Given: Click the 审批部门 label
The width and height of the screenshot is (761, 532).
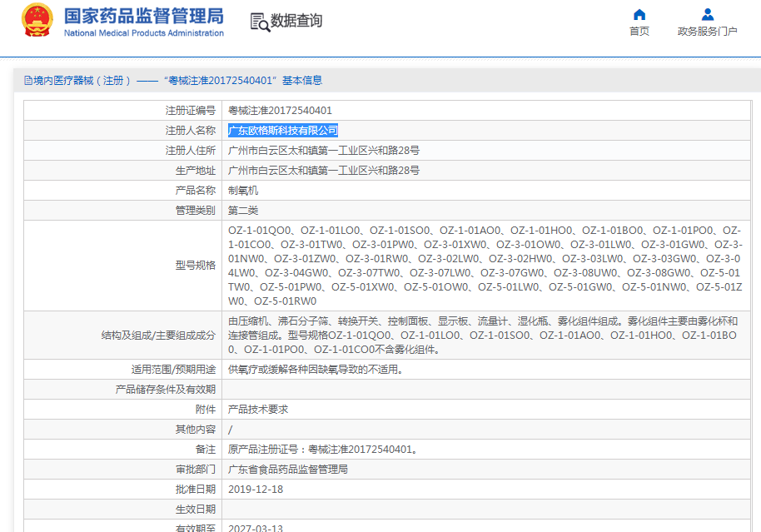Looking at the screenshot, I should click(x=195, y=470).
